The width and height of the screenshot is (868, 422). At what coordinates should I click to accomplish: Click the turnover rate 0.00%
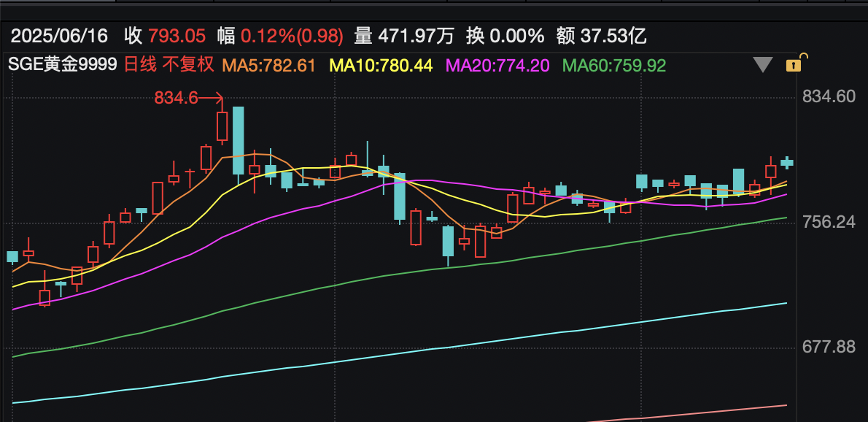[517, 37]
